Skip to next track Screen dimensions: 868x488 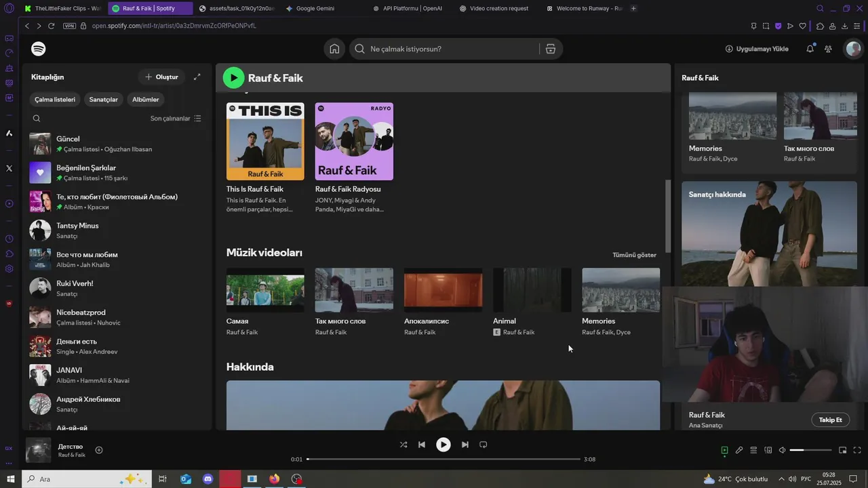click(465, 445)
